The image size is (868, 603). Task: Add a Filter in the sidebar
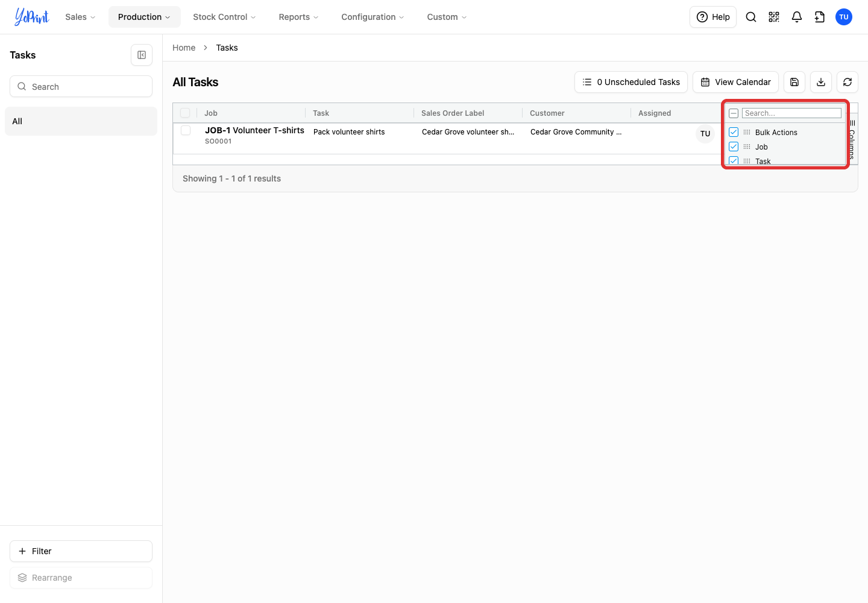81,551
